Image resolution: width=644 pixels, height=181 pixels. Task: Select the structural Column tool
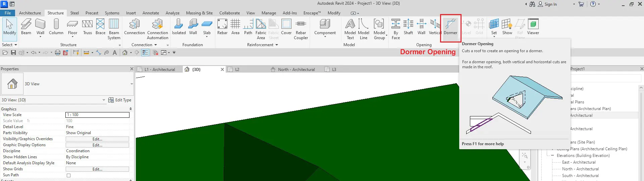point(56,27)
